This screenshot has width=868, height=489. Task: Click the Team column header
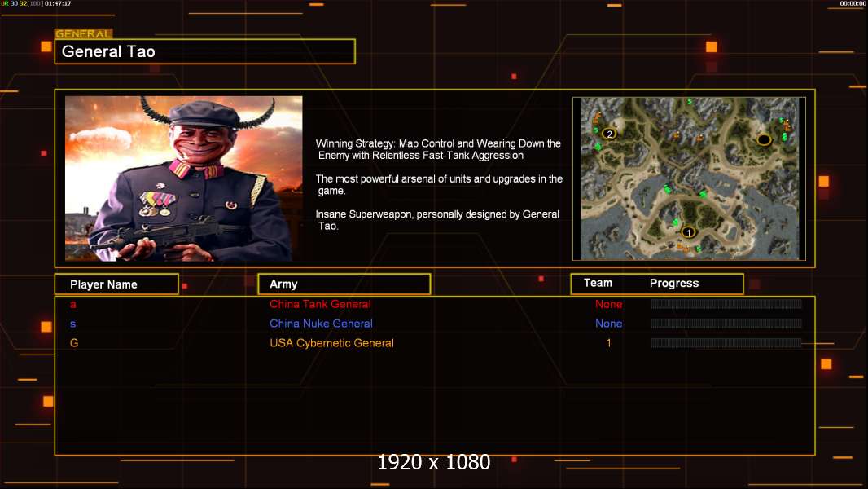[x=598, y=283]
